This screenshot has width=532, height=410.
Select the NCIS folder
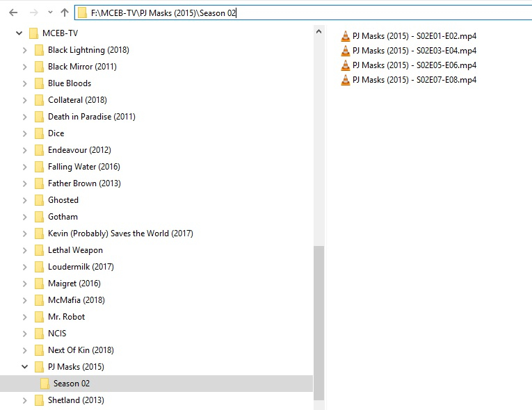click(x=57, y=334)
